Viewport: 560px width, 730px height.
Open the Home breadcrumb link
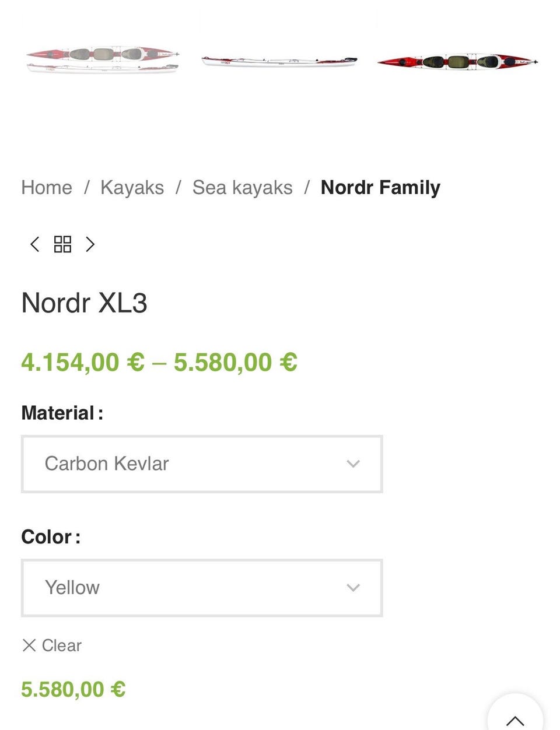pyautogui.click(x=47, y=188)
